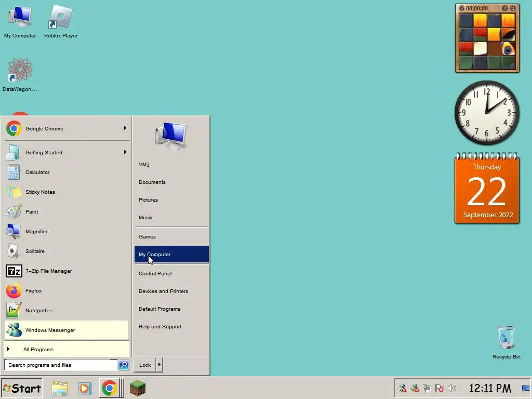The image size is (532, 399).
Task: Open 7-Zip File Manager
Action: pyautogui.click(x=66, y=271)
